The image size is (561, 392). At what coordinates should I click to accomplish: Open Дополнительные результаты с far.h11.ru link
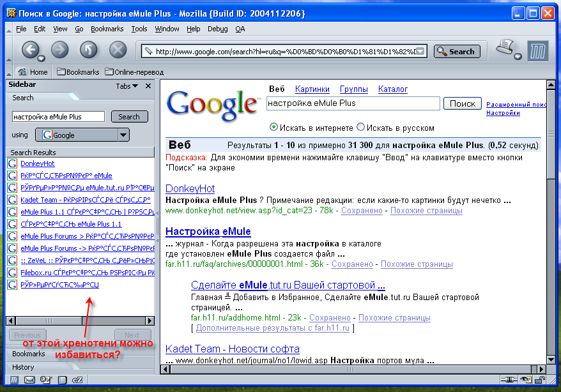pos(273,328)
